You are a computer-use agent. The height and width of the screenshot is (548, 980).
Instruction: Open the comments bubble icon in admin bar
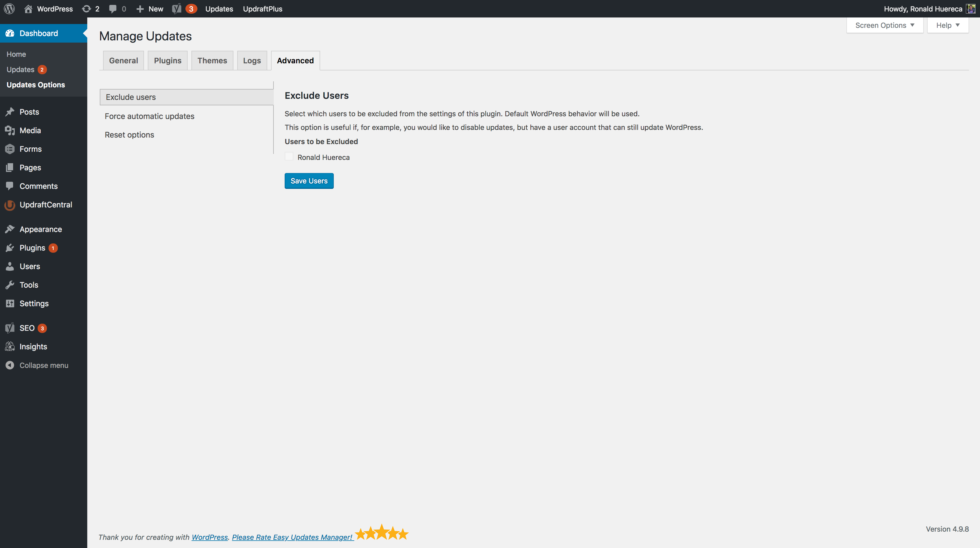pyautogui.click(x=113, y=9)
